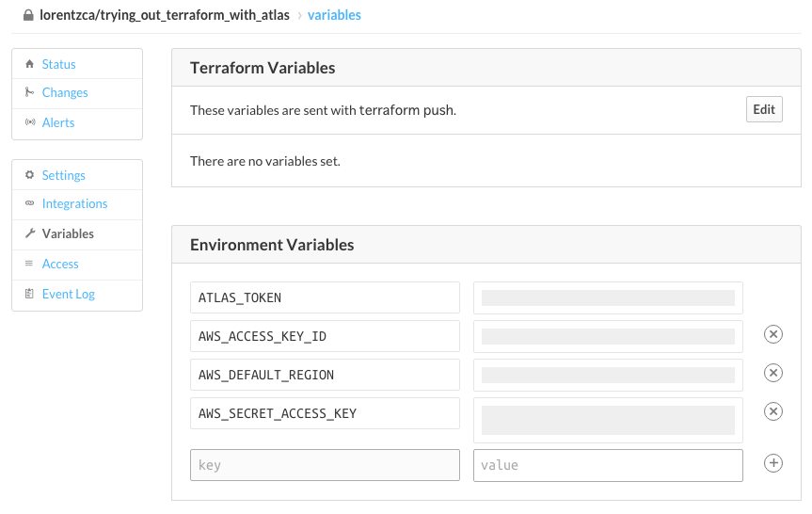The image size is (812, 514).
Task: Open the Status page in the sidebar
Action: (x=58, y=64)
